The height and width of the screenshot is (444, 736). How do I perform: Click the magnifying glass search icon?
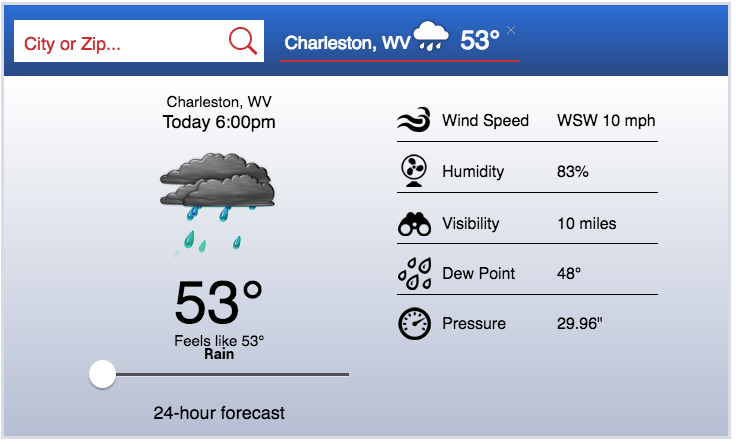pyautogui.click(x=243, y=41)
